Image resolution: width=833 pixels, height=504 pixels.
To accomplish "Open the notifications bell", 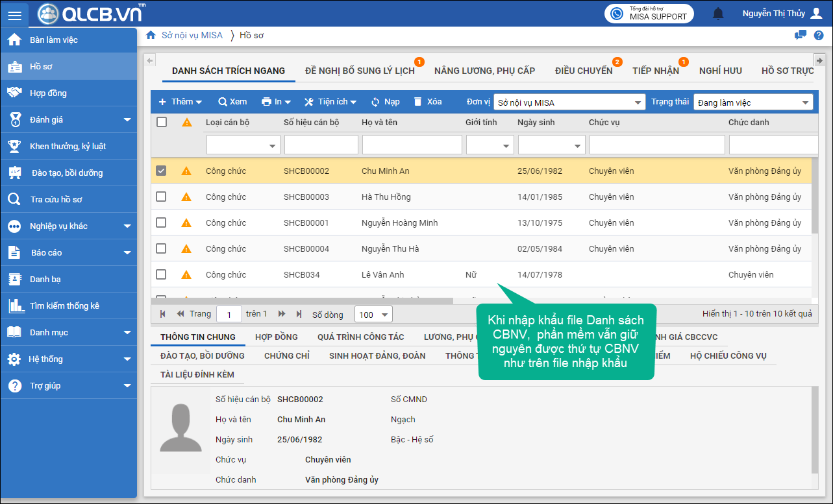I will click(718, 14).
